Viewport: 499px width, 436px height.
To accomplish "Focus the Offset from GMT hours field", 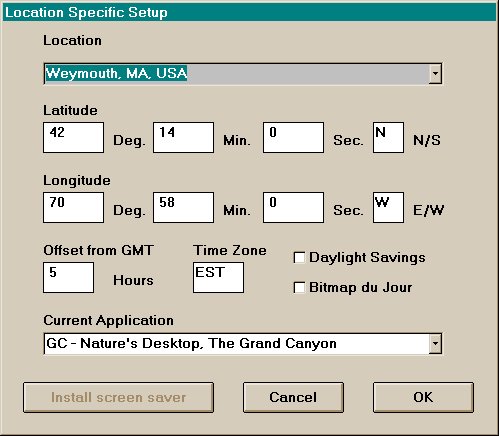I will (68, 277).
